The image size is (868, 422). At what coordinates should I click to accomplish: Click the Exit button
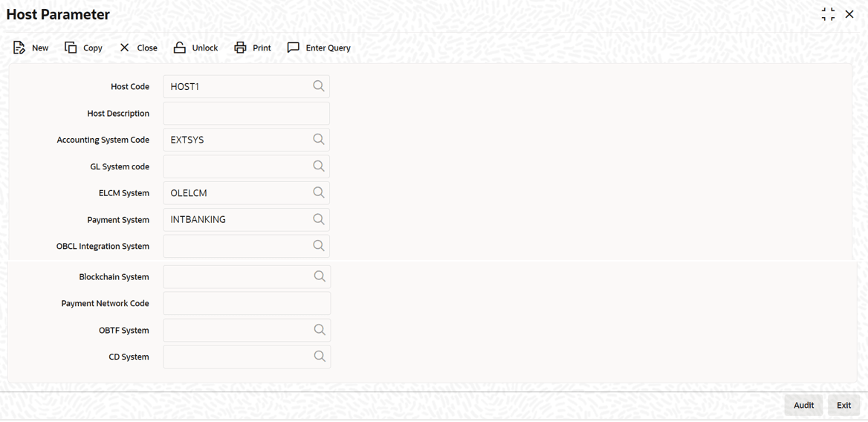point(843,405)
